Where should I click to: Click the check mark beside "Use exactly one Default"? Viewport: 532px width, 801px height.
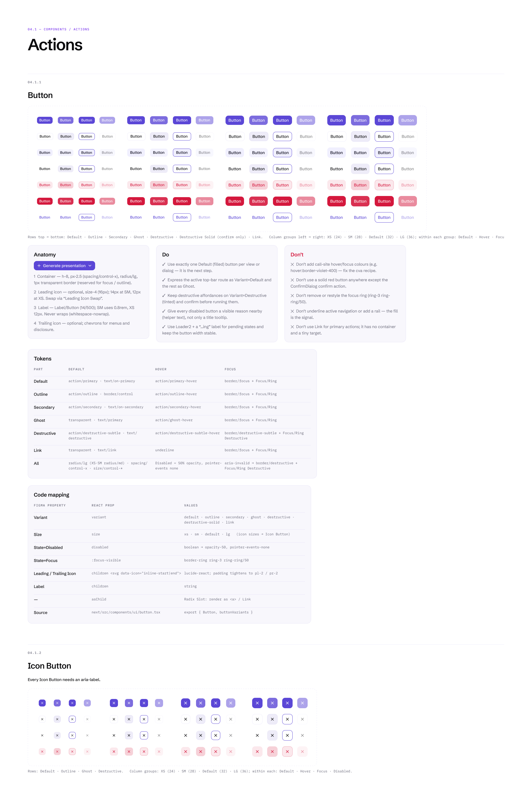[x=164, y=264]
